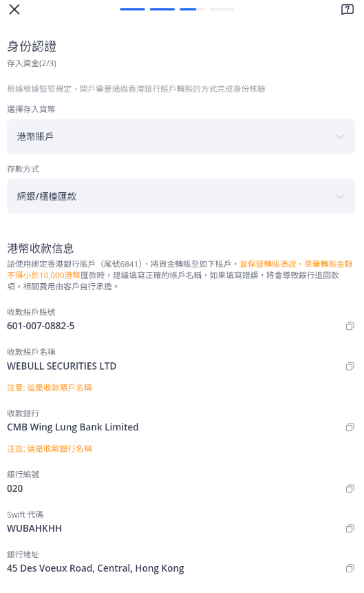This screenshot has width=364, height=593.
Task: Open the help question-mark icon
Action: pyautogui.click(x=347, y=10)
